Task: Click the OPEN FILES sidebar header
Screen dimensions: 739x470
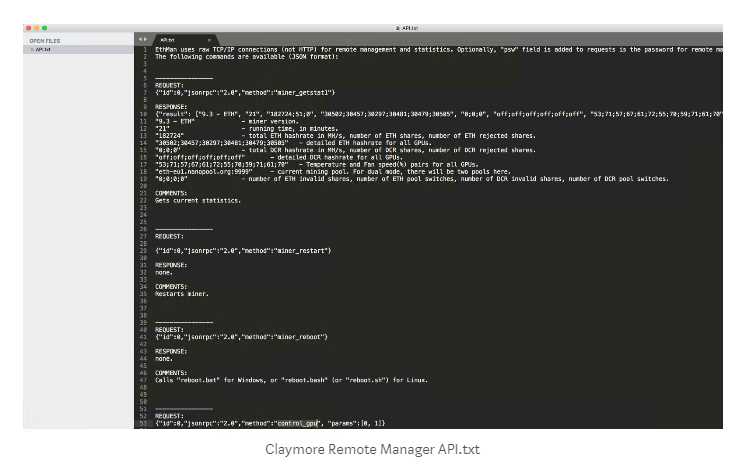Action: click(x=45, y=41)
